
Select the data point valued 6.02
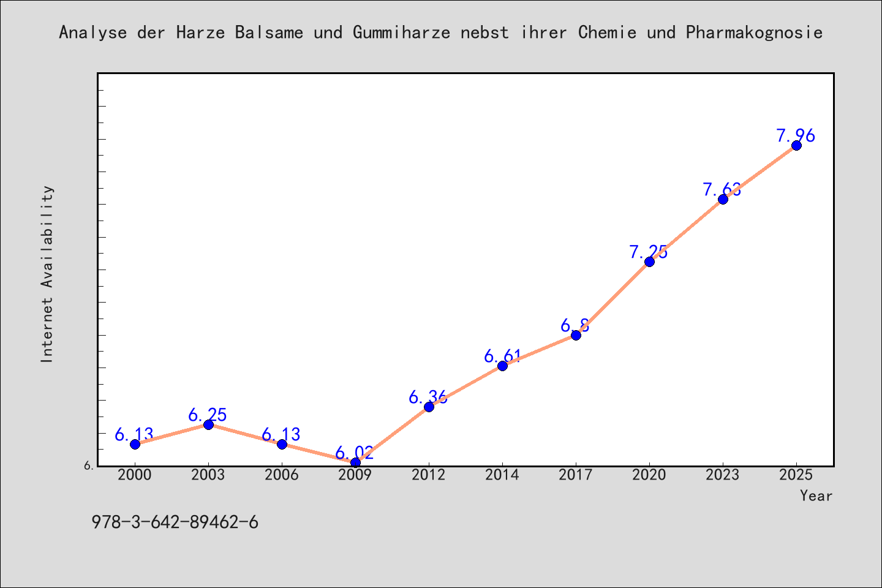point(355,462)
